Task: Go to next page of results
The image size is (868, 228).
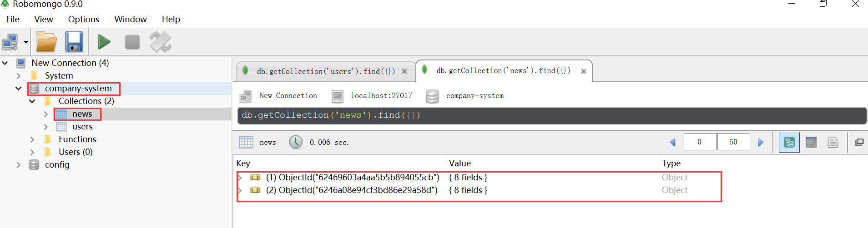Action: (761, 143)
